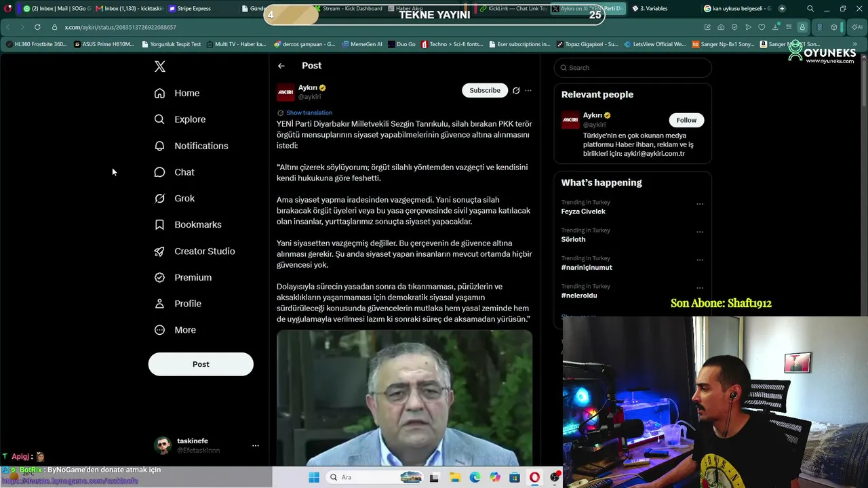This screenshot has width=868, height=488.
Task: Switch to the Inbox Mail SOGo tab
Action: [56, 9]
